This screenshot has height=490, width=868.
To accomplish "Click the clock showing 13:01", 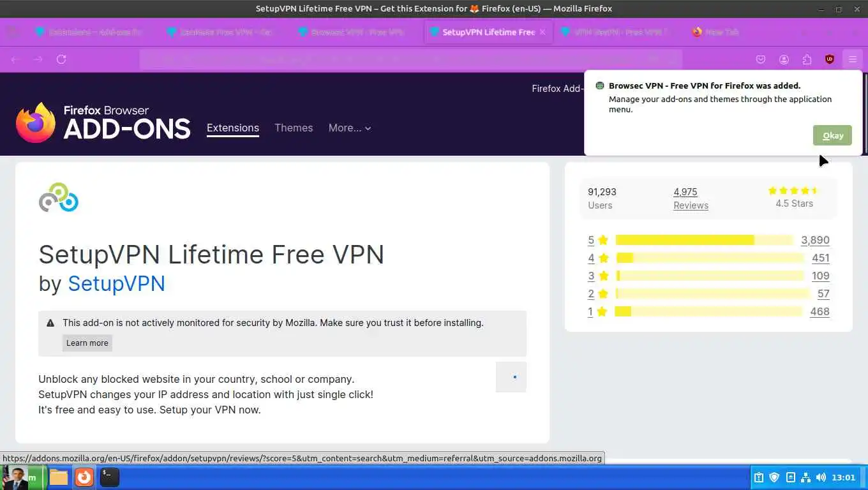I will click(844, 477).
